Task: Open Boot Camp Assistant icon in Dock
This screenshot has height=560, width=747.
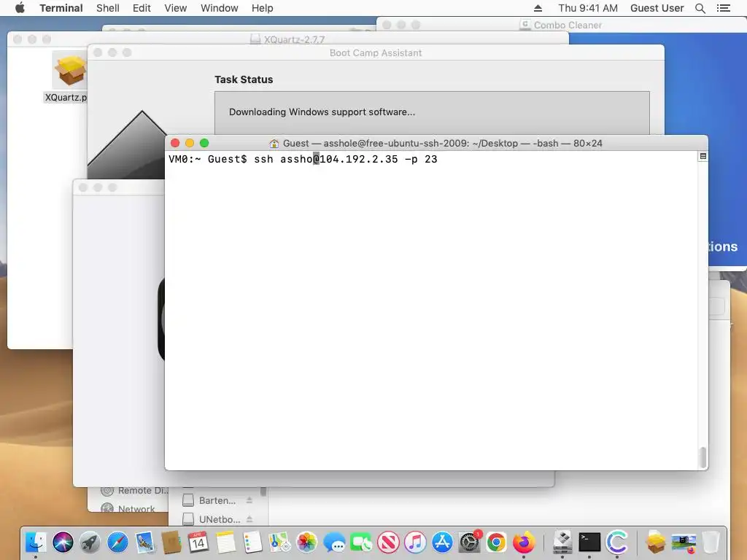Action: point(562,542)
